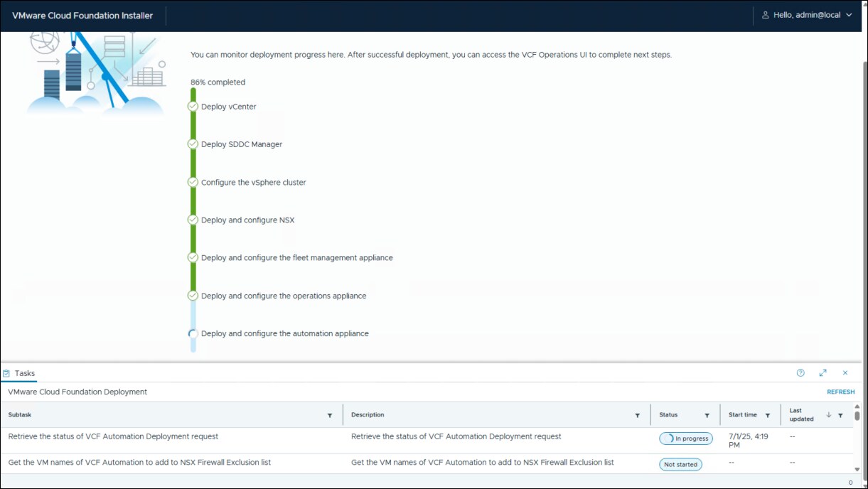
Task: Filter the Last updated column
Action: 840,415
